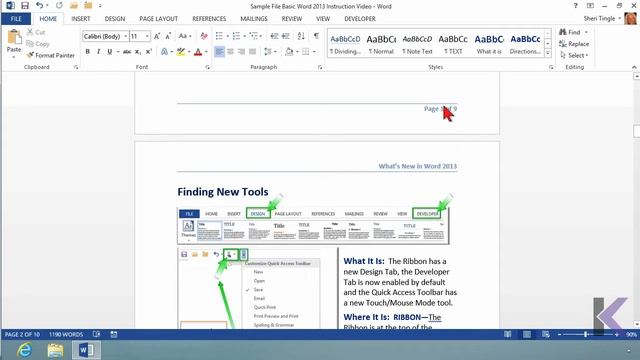Toggle Superscript formatting

pos(149,52)
